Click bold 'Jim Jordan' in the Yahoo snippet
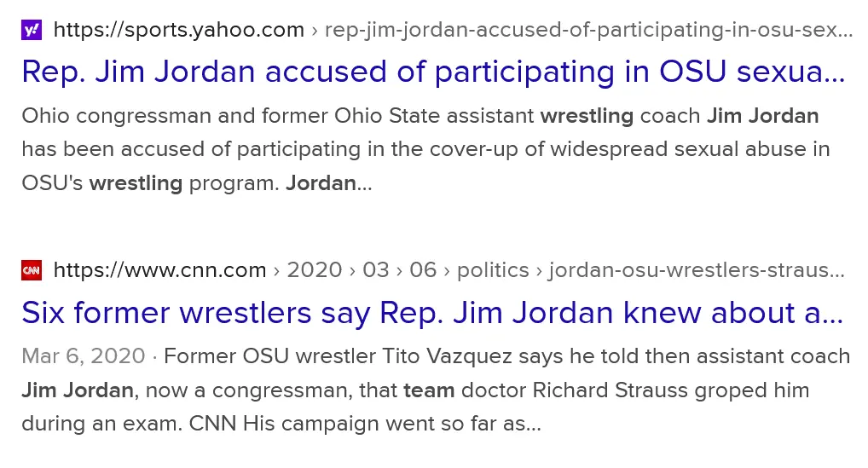 coord(763,115)
